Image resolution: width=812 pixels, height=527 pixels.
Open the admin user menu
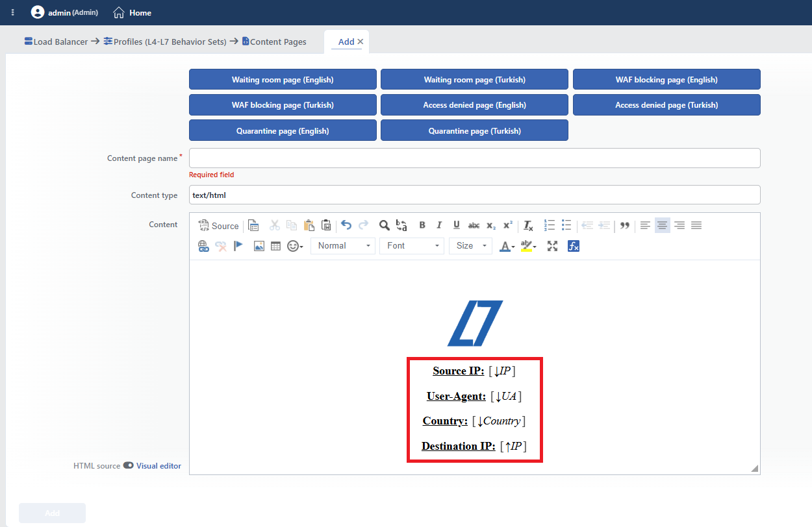coord(65,12)
